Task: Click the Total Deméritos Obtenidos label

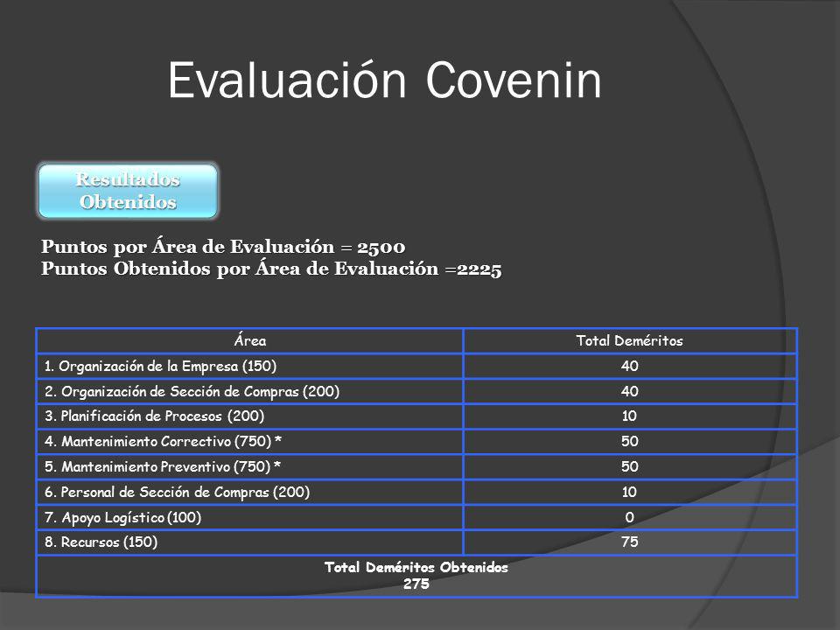Action: [416, 567]
